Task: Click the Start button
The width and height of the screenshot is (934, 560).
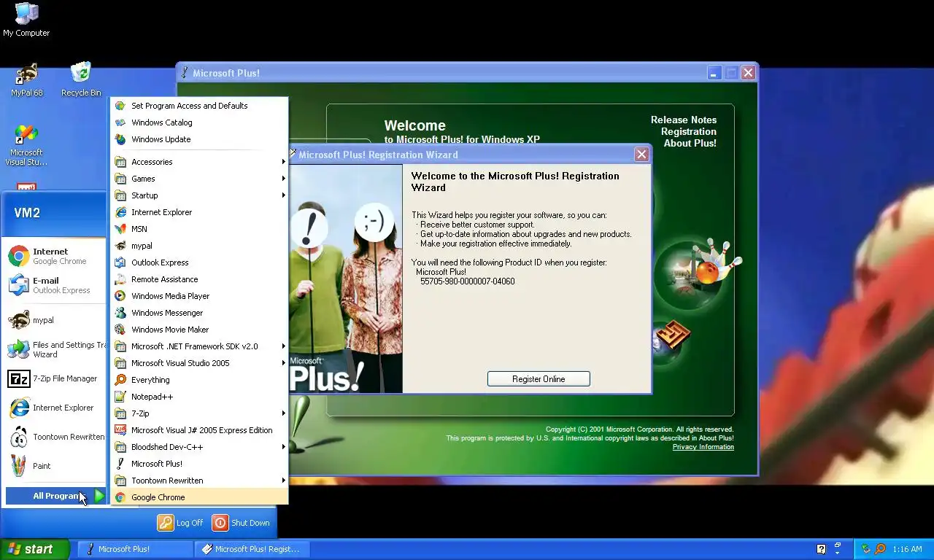Action: [35, 549]
